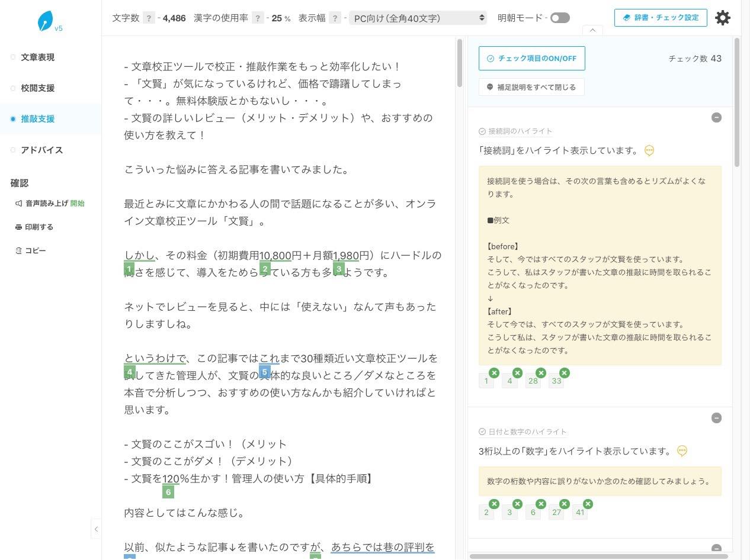Click highlighted word しかし in text

coord(139,255)
